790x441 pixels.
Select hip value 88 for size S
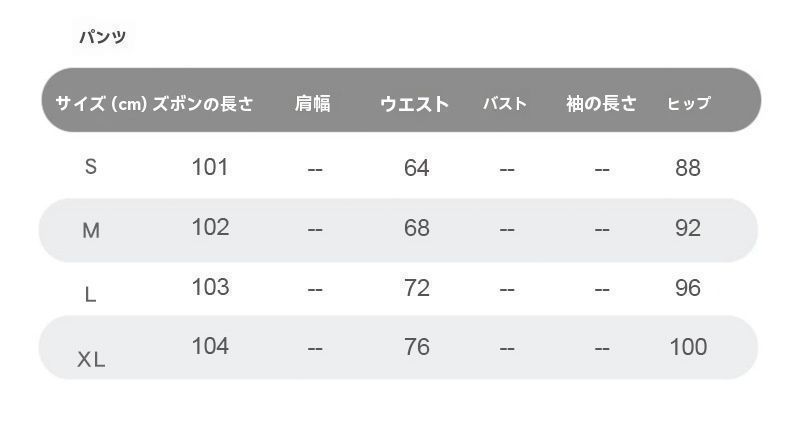pyautogui.click(x=688, y=168)
